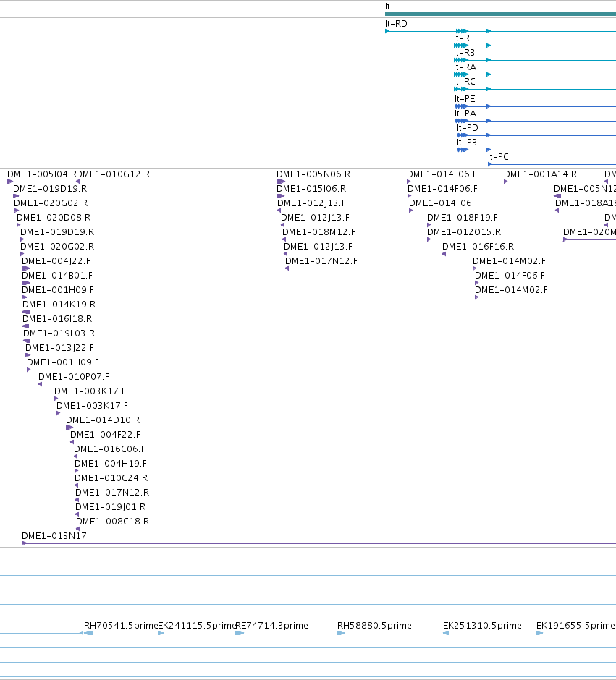Select EST EK191655.5prime
This screenshot has height=680, width=616.
(x=575, y=625)
